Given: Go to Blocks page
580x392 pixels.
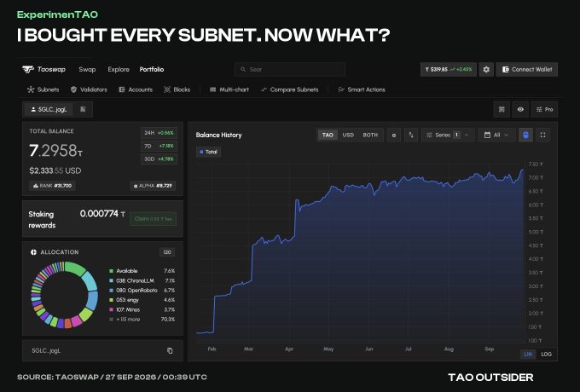Looking at the screenshot, I should [177, 89].
